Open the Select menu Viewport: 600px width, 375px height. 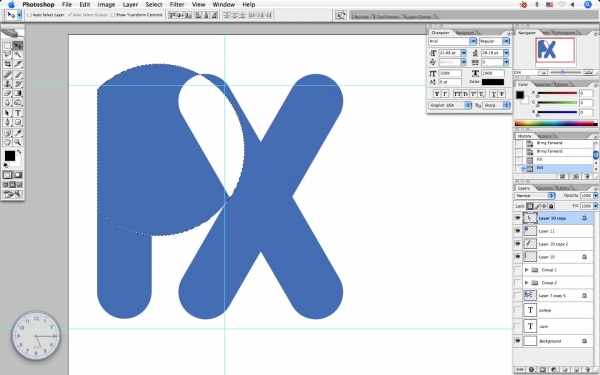tap(154, 5)
